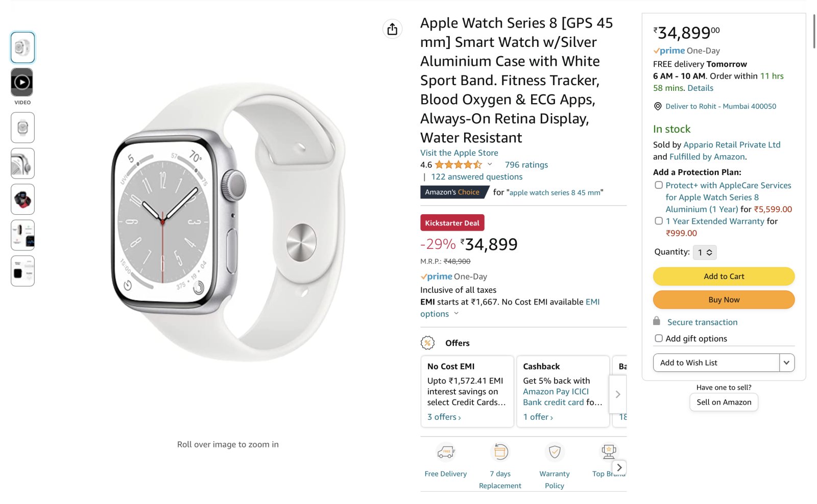Image resolution: width=817 pixels, height=504 pixels.
Task: Open the Warranty Policy shield icon
Action: click(555, 452)
